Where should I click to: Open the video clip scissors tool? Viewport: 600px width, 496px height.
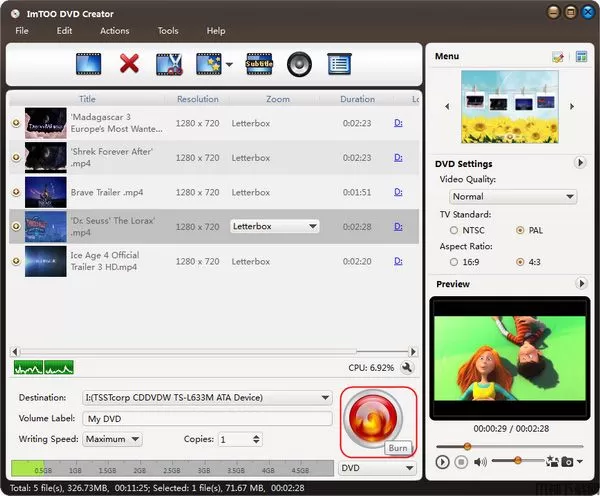pos(169,65)
